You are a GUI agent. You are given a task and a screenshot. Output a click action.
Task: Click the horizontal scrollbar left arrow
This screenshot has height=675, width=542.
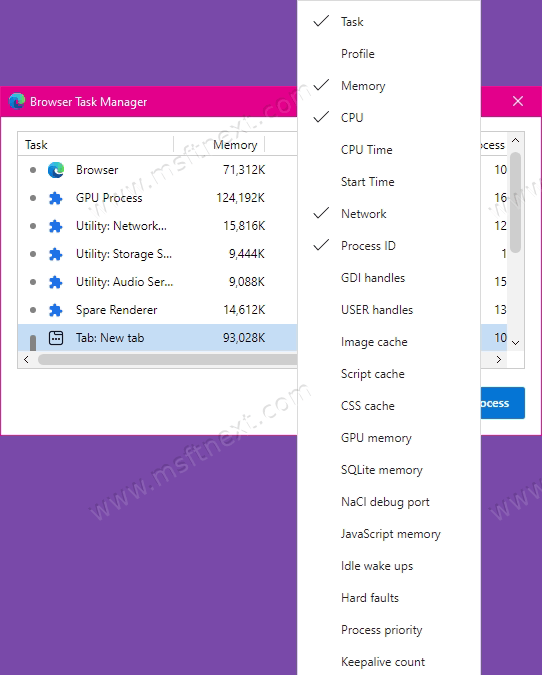pyautogui.click(x=26, y=359)
